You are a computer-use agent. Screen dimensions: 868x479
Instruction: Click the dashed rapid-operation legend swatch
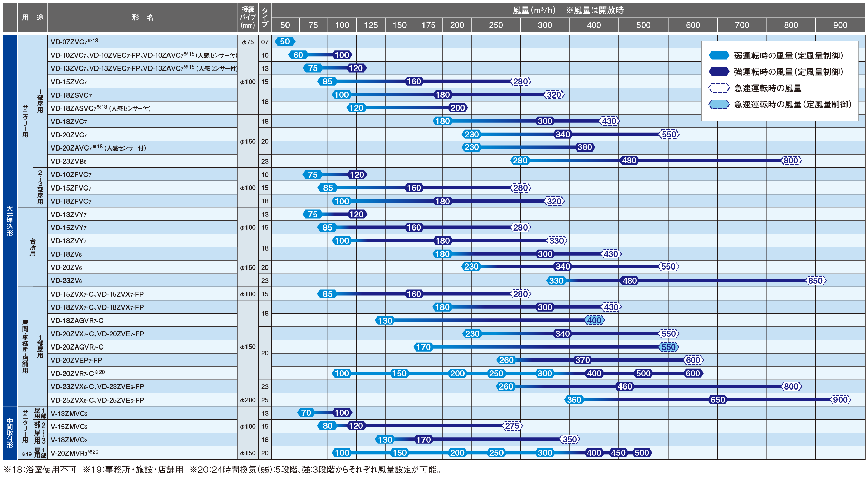point(719,88)
